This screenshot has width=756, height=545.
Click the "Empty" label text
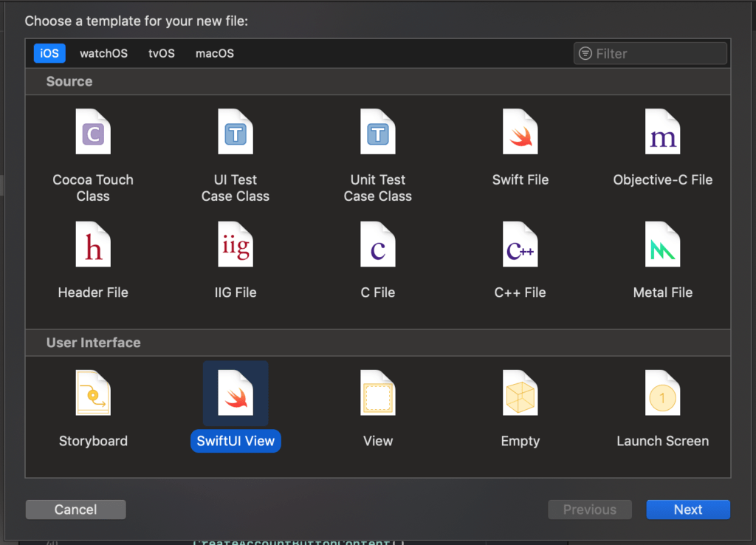click(x=520, y=441)
